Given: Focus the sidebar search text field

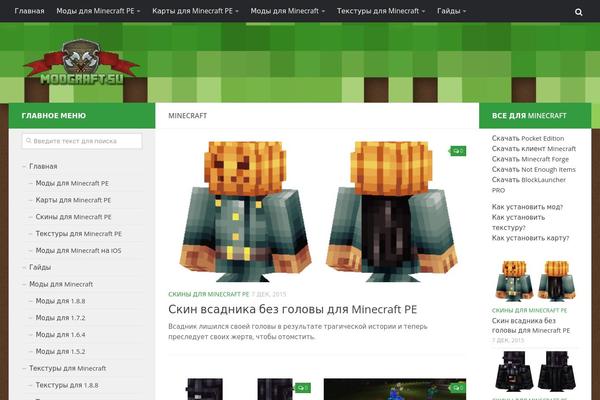Looking at the screenshot, I should pyautogui.click(x=82, y=141).
